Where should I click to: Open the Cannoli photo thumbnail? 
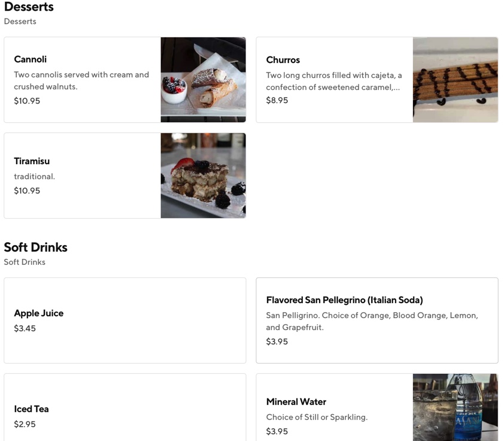(203, 80)
